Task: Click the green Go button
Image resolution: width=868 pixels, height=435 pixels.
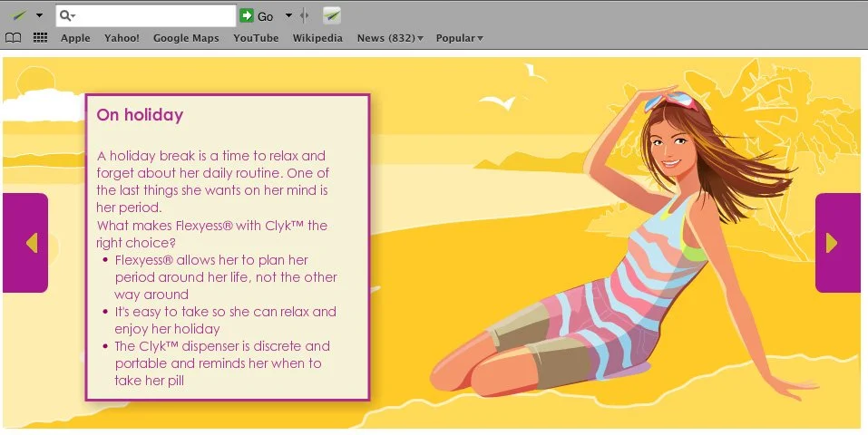Action: click(257, 16)
